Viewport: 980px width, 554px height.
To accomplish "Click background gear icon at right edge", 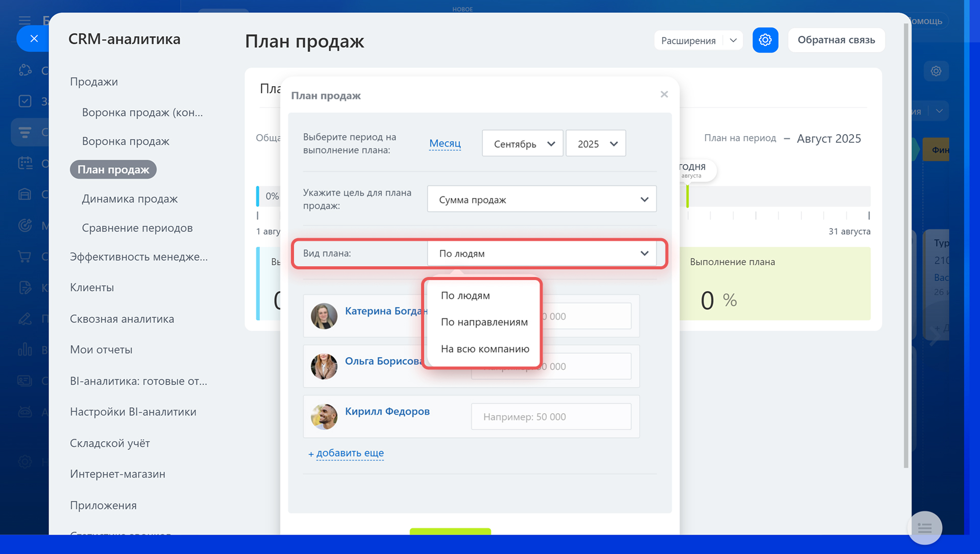I will [x=936, y=71].
